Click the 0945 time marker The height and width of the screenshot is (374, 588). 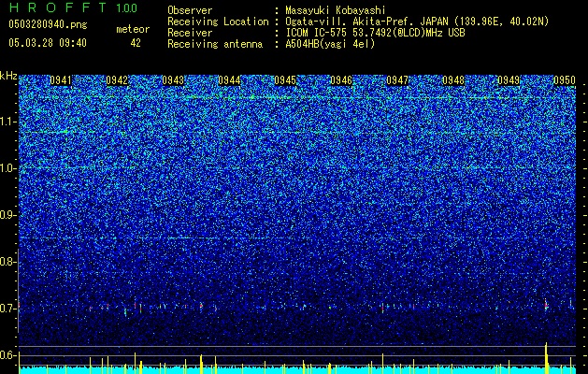[x=285, y=80]
